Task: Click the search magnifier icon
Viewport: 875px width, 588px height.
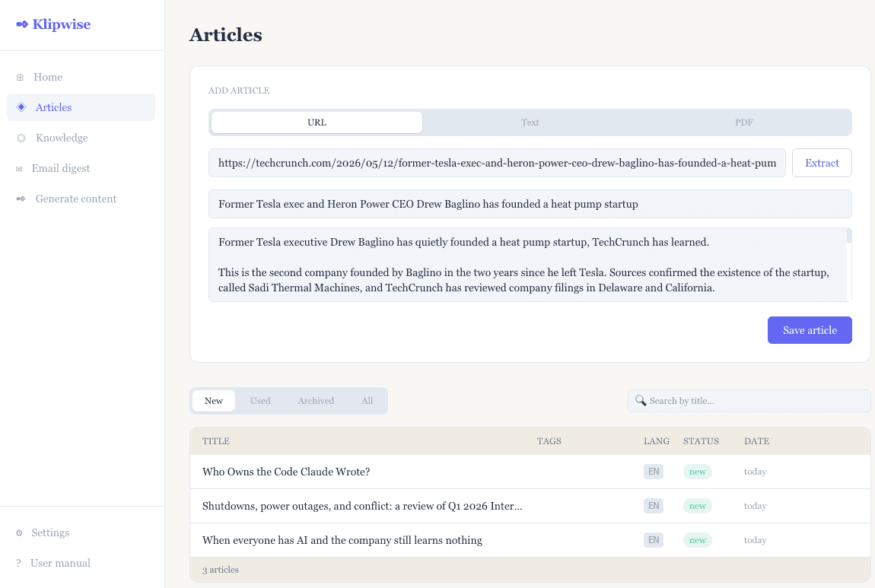Action: pyautogui.click(x=641, y=401)
